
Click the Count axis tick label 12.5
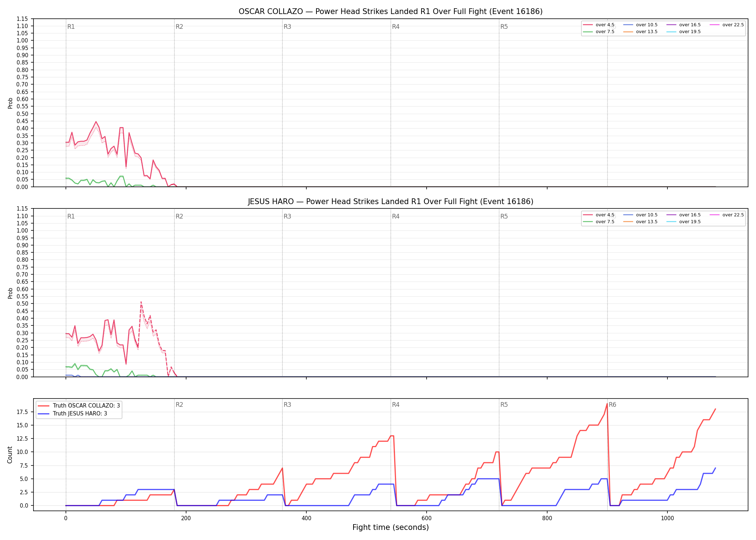click(22, 439)
